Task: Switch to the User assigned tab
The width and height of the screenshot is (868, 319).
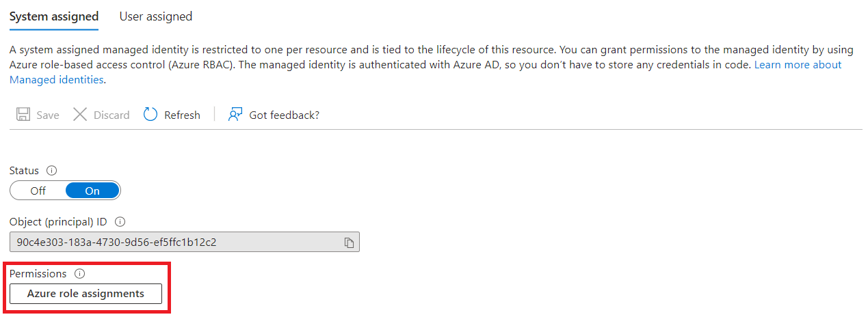Action: coord(155,16)
